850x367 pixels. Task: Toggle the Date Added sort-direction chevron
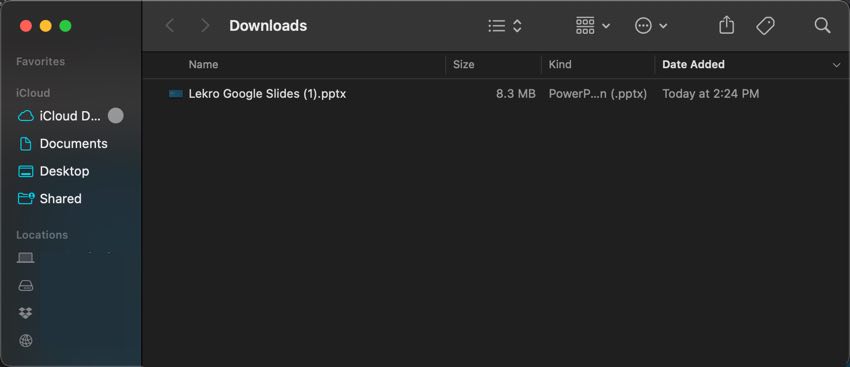click(x=835, y=65)
